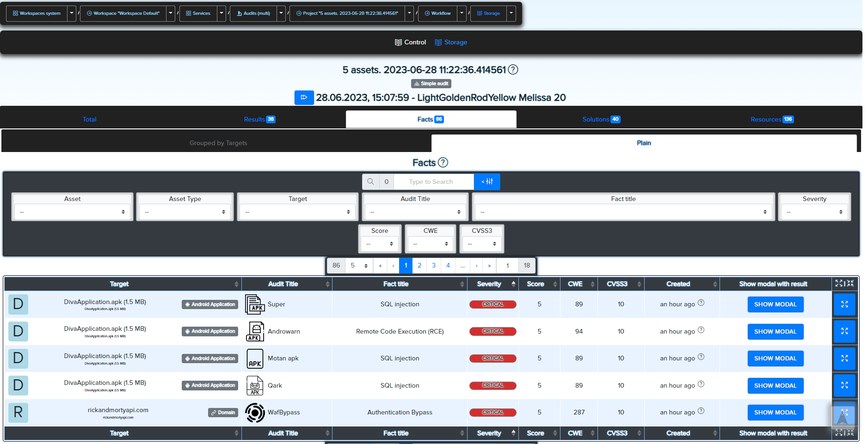The width and height of the screenshot is (868, 444).
Task: Sort the table by Severity column
Action: pos(493,284)
